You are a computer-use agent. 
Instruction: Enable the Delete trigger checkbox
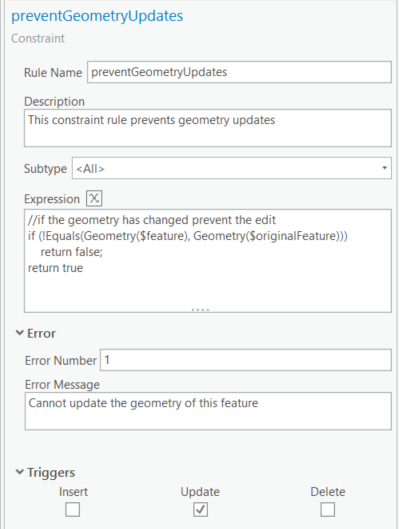click(x=327, y=509)
